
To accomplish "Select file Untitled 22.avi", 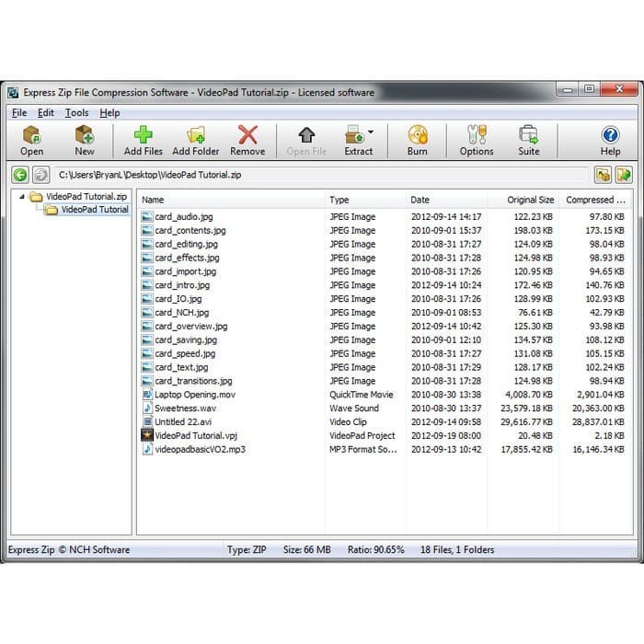I will (x=183, y=421).
